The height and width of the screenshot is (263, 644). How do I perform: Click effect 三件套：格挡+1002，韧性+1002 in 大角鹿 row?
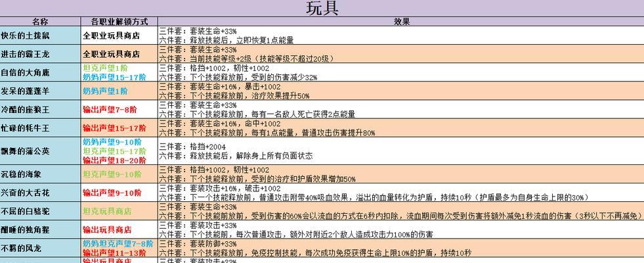pyautogui.click(x=214, y=68)
